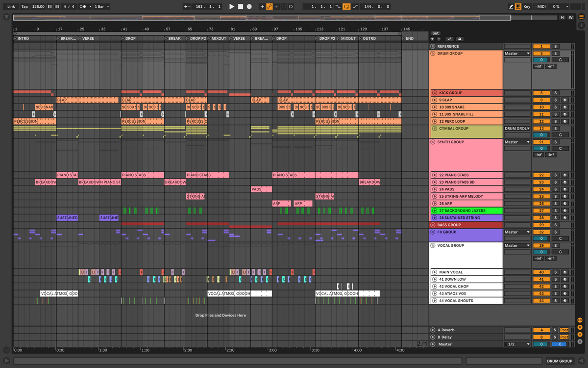Open the Master 1/2 output dropdown
The height and width of the screenshot is (368, 588).
tap(517, 344)
